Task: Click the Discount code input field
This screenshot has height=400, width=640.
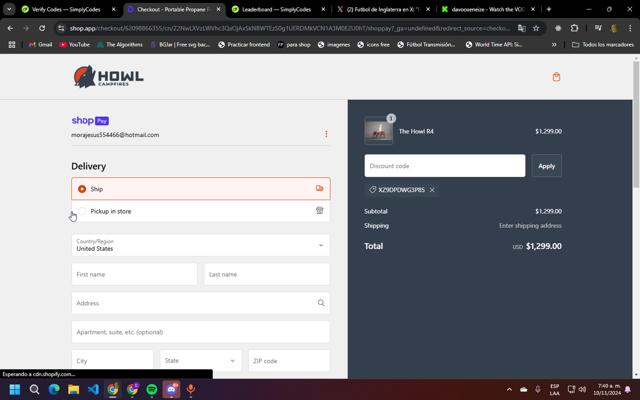Action: [445, 166]
